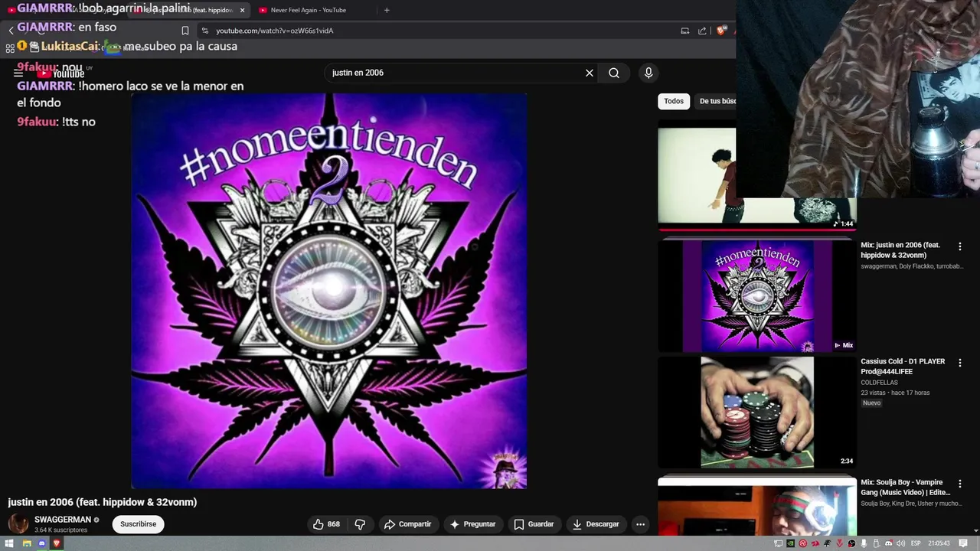
Task: Open options menu for Cassius Cold - D1 PLAYER
Action: tap(960, 363)
